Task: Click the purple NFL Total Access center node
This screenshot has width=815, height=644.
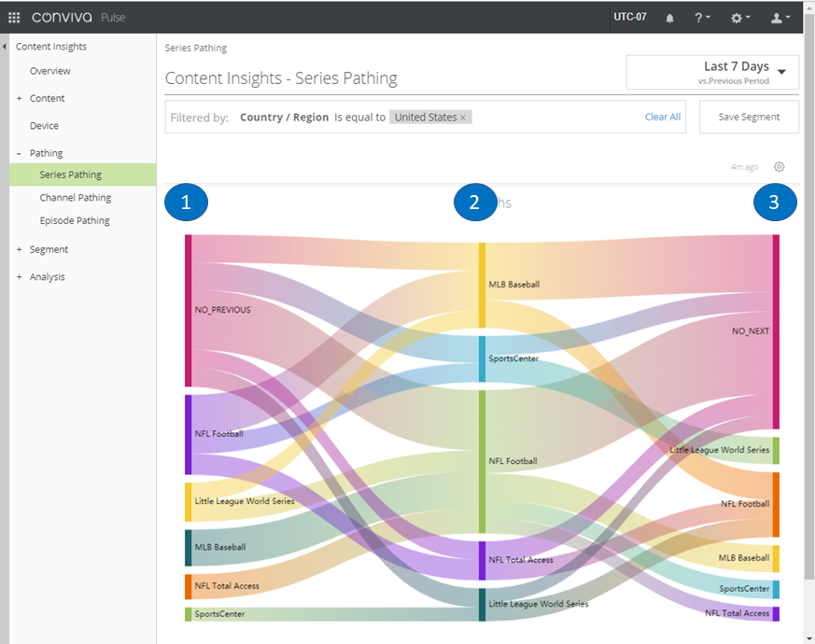Action: click(482, 561)
